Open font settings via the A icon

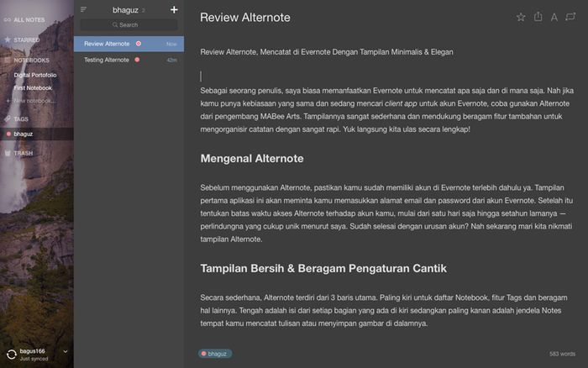554,18
